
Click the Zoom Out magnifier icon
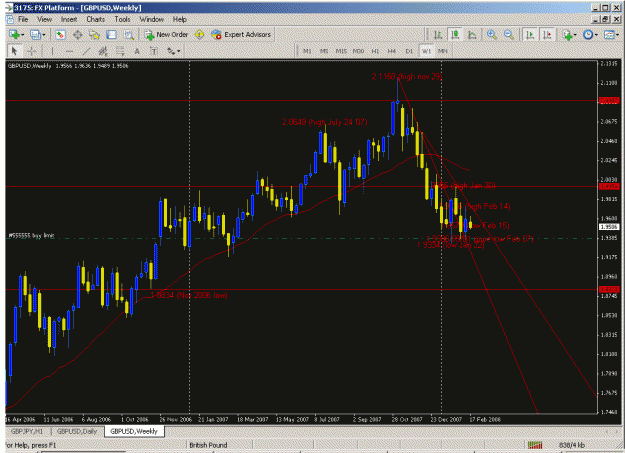pyautogui.click(x=509, y=35)
